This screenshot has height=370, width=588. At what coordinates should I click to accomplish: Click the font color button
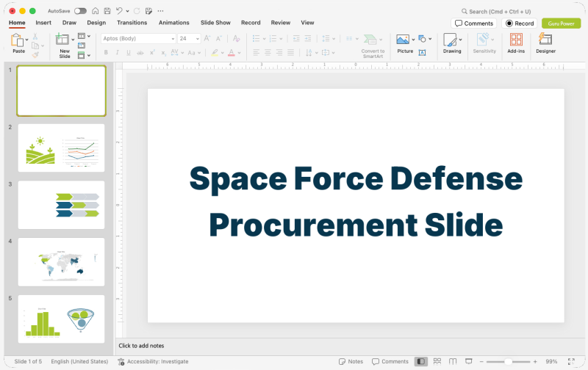pos(232,53)
